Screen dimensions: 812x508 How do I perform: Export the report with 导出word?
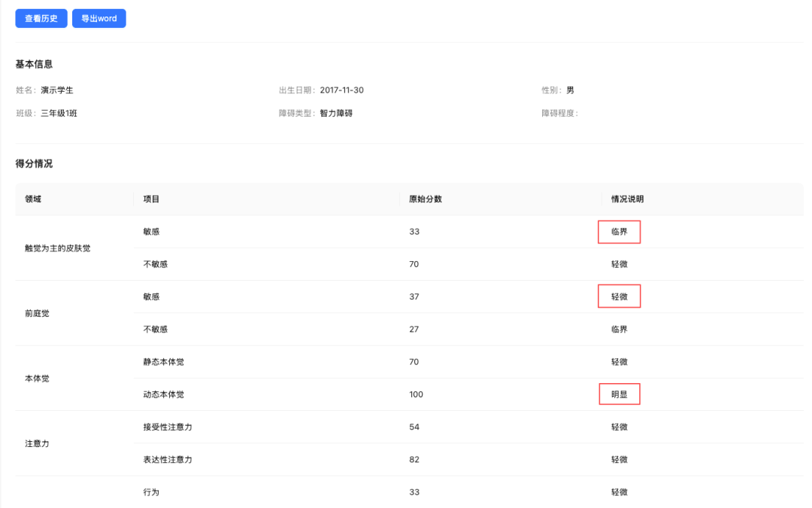[x=99, y=19]
